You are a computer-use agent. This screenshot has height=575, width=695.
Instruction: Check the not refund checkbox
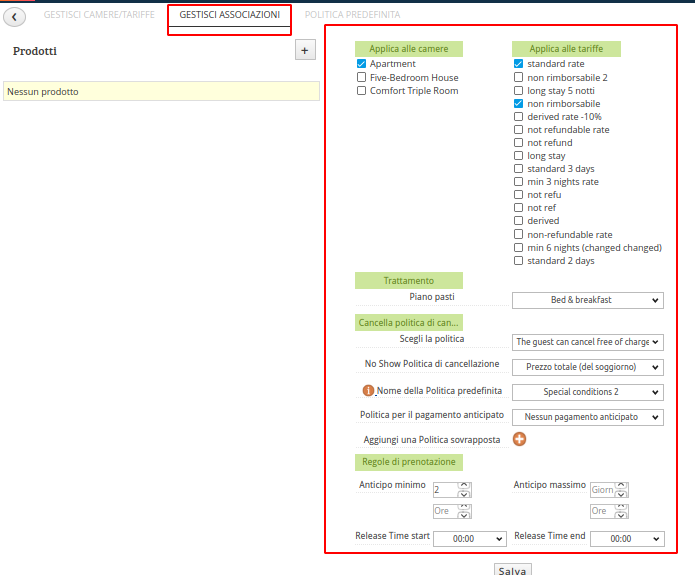(518, 142)
